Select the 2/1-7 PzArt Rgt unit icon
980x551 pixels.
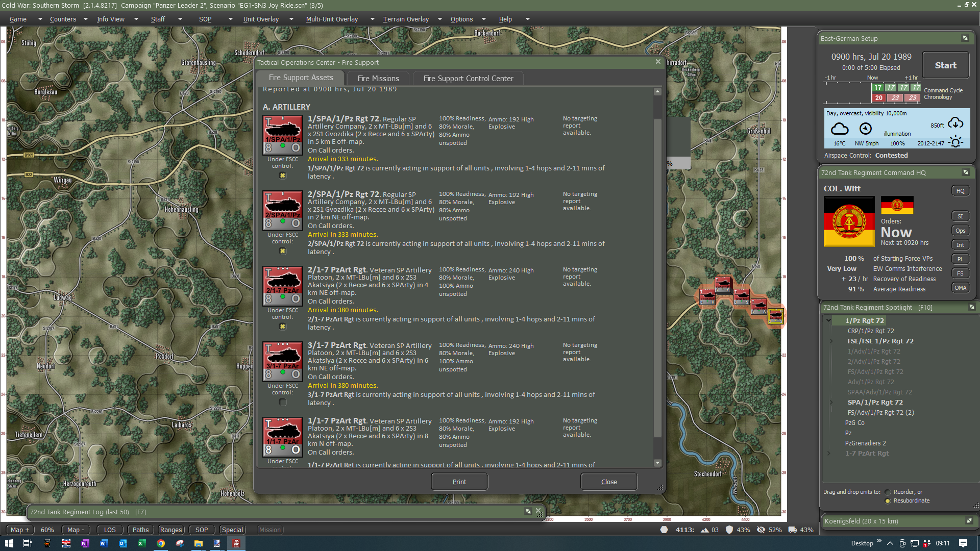click(282, 286)
